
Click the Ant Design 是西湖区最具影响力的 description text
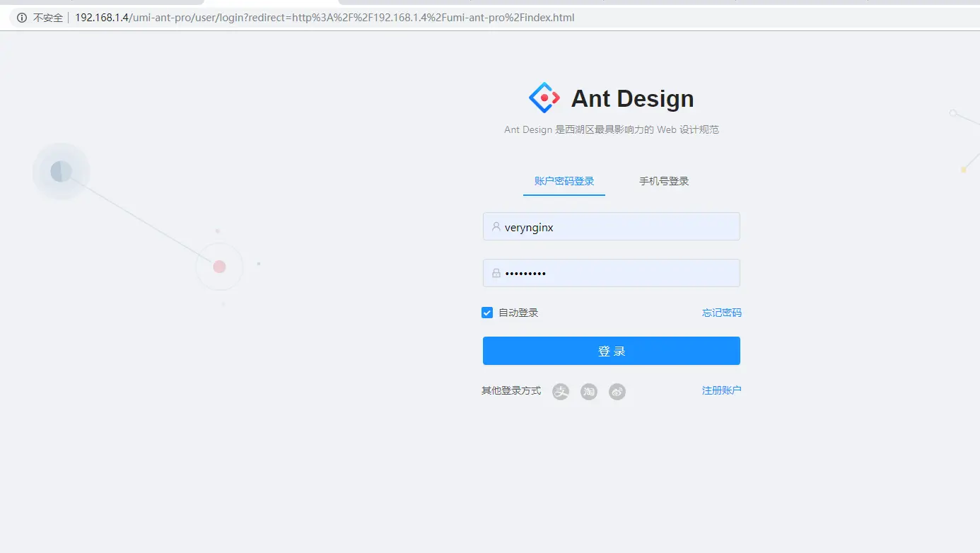[x=612, y=129]
